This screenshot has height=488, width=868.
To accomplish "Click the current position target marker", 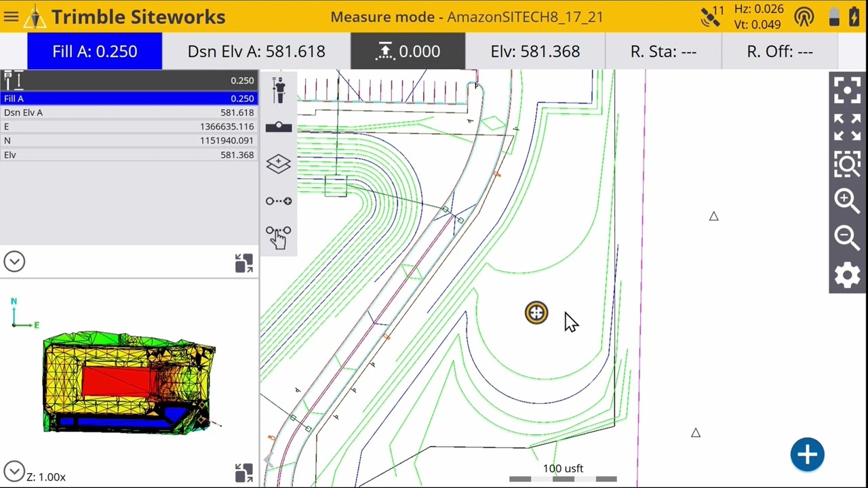I will 536,312.
